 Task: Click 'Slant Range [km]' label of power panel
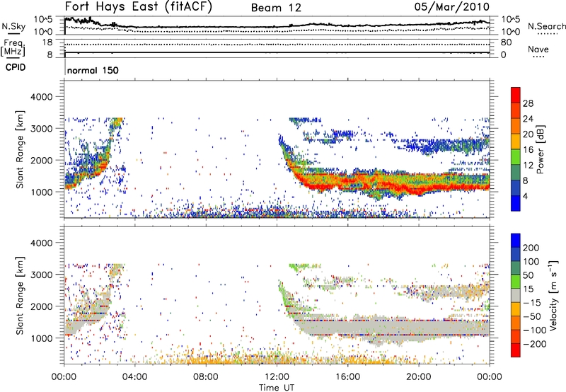tap(20, 149)
